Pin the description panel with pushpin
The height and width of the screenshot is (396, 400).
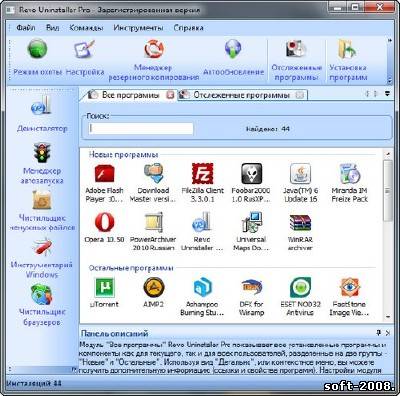click(378, 333)
